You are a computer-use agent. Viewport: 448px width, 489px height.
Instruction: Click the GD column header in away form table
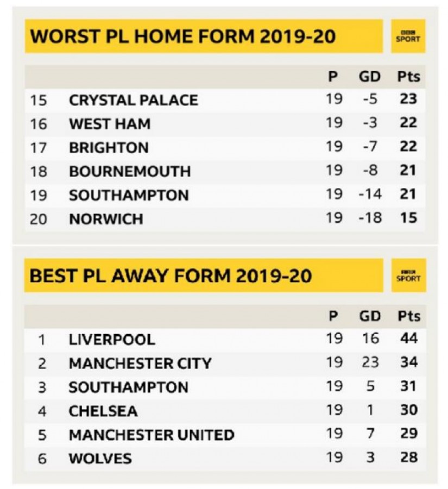370,316
